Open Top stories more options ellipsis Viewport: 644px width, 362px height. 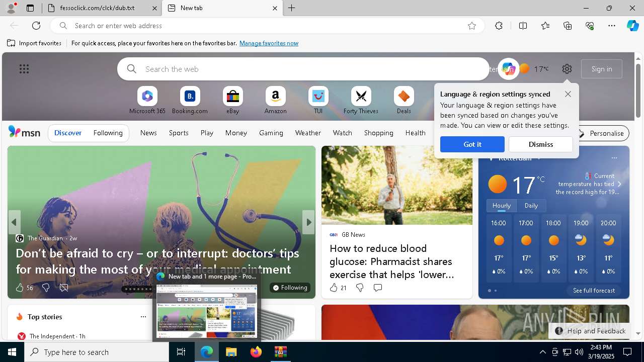143,317
